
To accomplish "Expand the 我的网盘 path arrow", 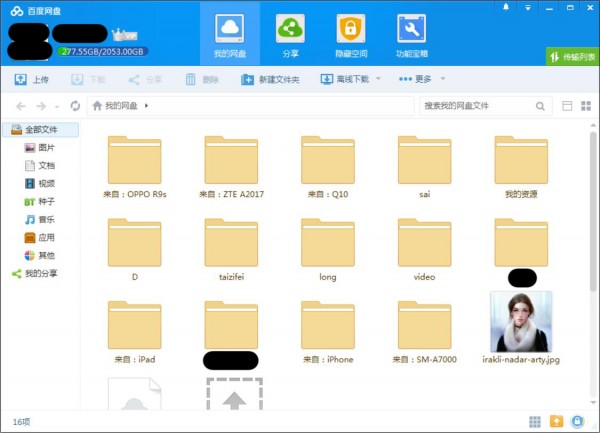I will point(147,106).
